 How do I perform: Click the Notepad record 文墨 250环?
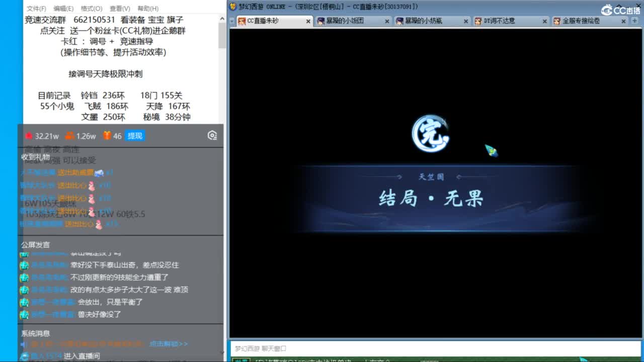103,117
